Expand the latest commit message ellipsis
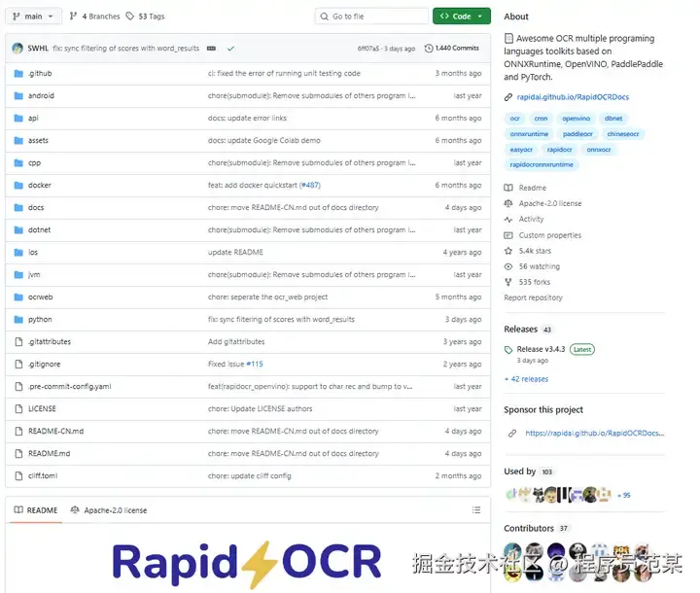Image resolution: width=700 pixels, height=593 pixels. [211, 49]
